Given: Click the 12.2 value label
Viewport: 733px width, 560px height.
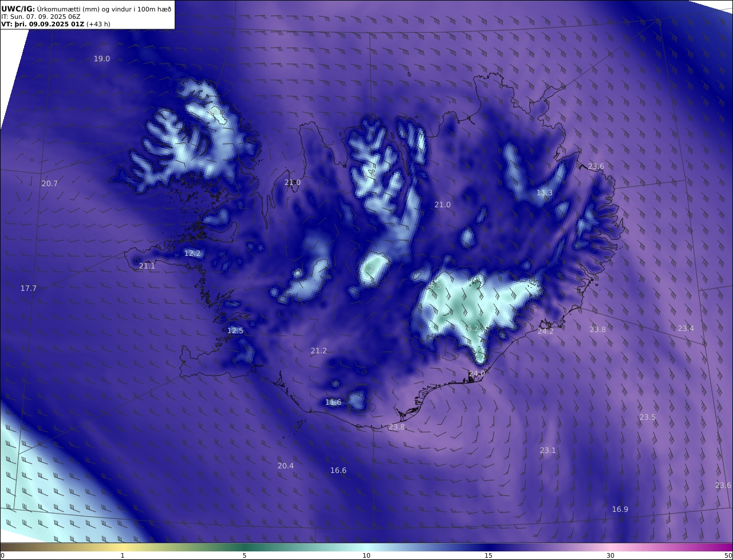Looking at the screenshot, I should coord(192,254).
